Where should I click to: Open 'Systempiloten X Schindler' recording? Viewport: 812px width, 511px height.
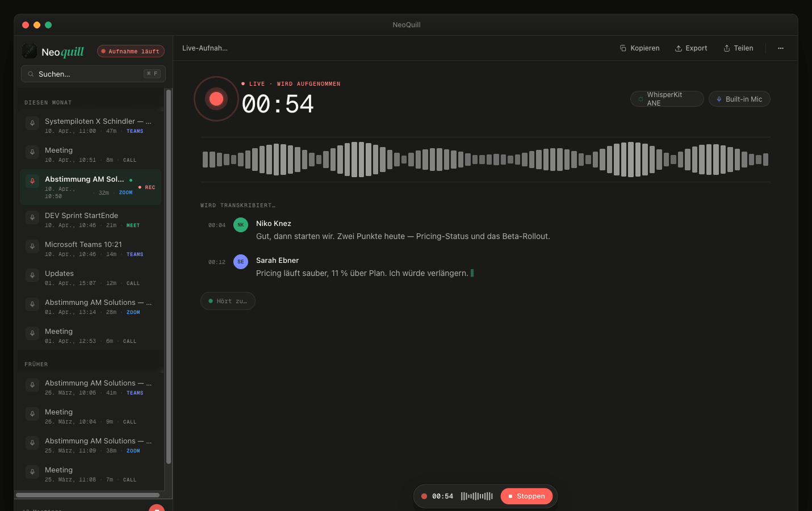[x=91, y=125]
